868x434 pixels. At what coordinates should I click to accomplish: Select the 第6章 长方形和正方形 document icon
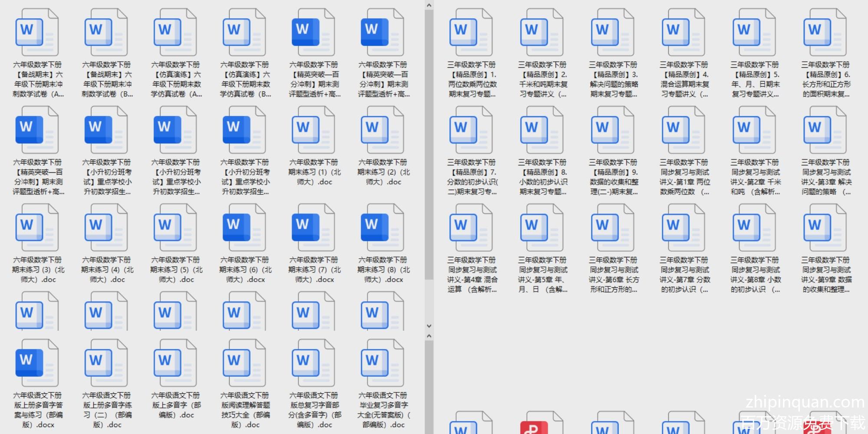(613, 228)
